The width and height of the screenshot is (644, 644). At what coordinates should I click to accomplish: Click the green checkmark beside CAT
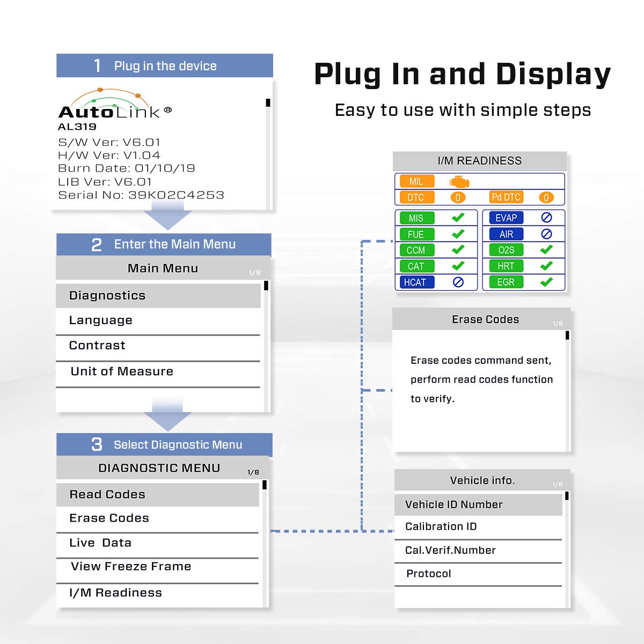(x=458, y=266)
